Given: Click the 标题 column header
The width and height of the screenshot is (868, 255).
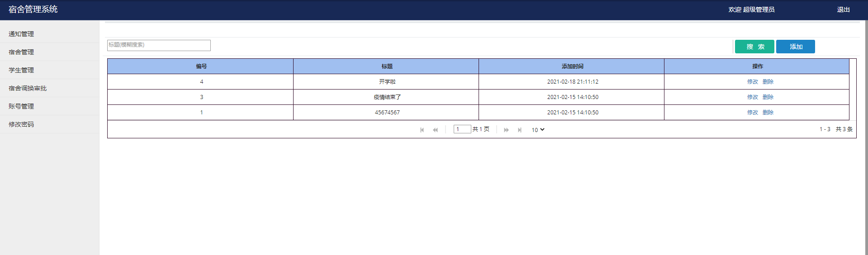Looking at the screenshot, I should coord(386,66).
